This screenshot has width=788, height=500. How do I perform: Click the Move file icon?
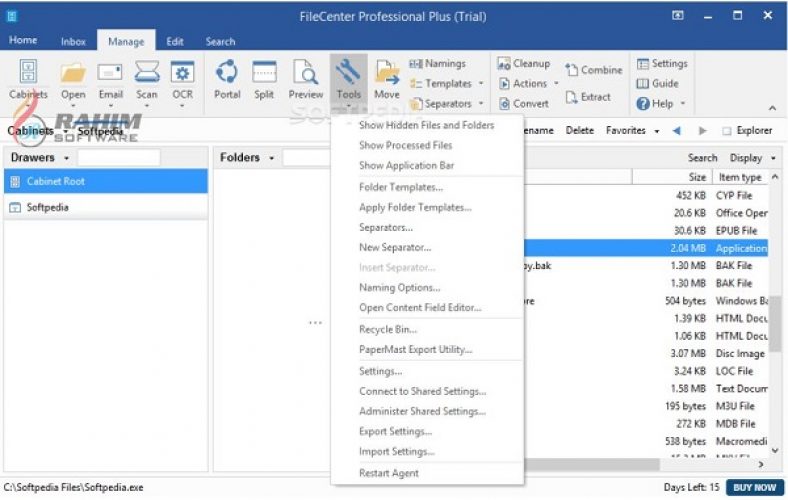386,72
